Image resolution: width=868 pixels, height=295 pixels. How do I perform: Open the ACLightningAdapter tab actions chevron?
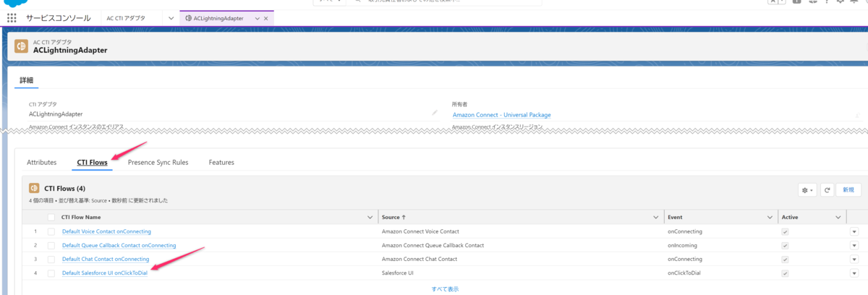tap(257, 17)
